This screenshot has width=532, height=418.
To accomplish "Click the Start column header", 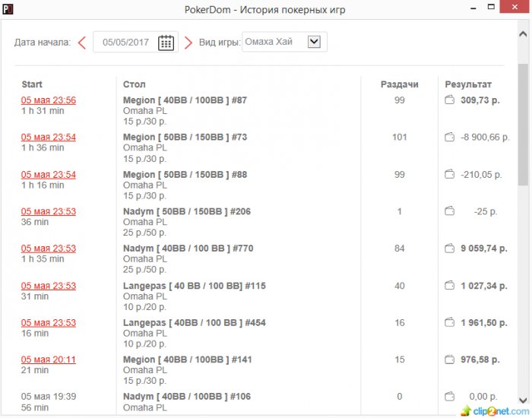I will [32, 84].
